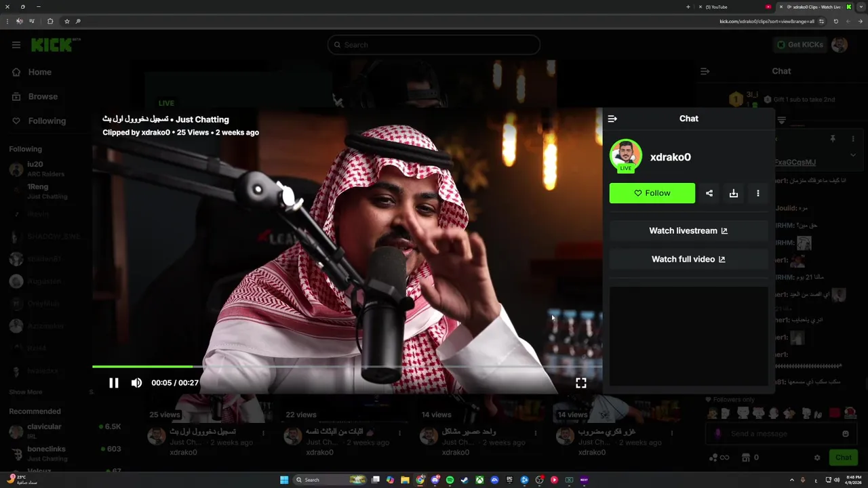Reload the page in browser

pyautogui.click(x=835, y=21)
